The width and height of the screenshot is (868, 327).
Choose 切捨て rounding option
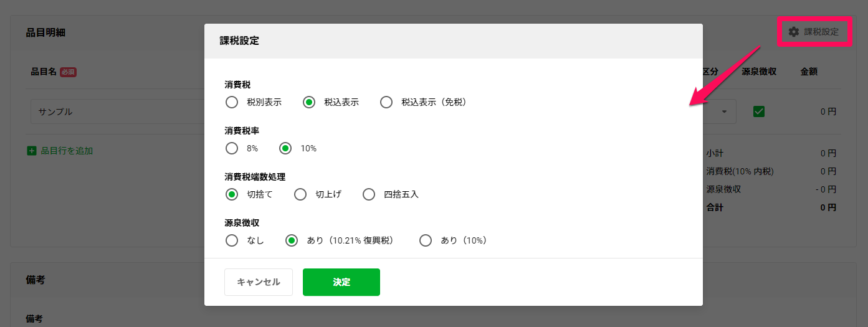coord(232,194)
